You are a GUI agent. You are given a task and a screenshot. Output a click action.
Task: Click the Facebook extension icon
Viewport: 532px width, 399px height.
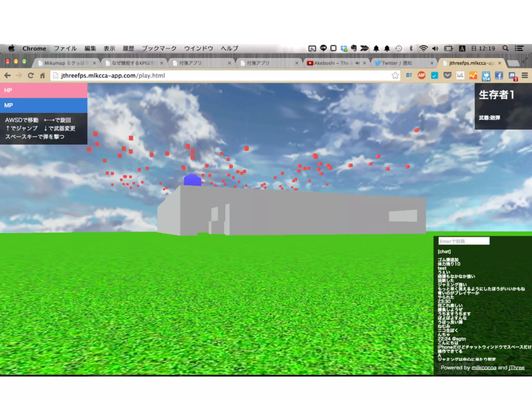tap(499, 76)
